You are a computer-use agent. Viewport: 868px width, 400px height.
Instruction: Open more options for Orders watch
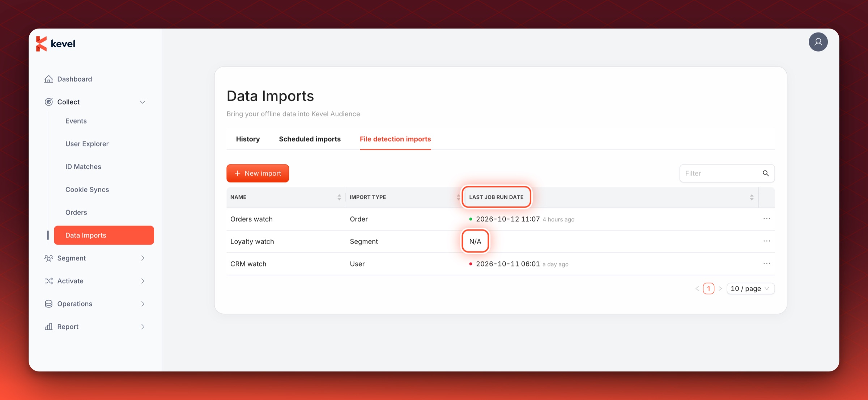pos(767,219)
